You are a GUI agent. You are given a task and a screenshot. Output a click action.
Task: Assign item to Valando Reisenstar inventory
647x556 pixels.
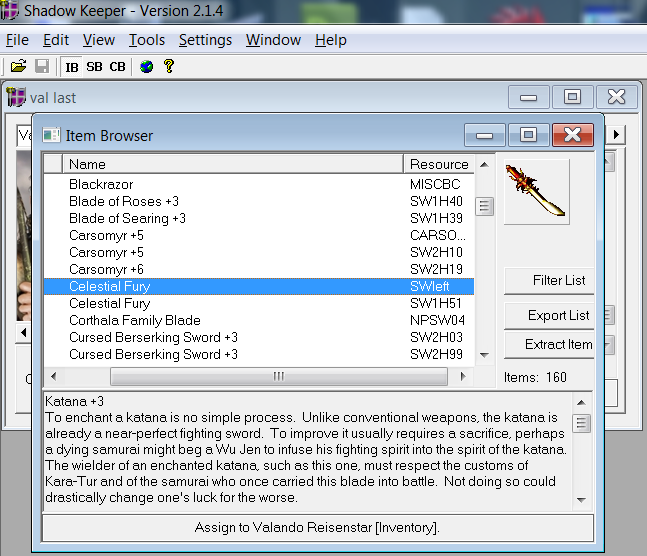(x=318, y=527)
